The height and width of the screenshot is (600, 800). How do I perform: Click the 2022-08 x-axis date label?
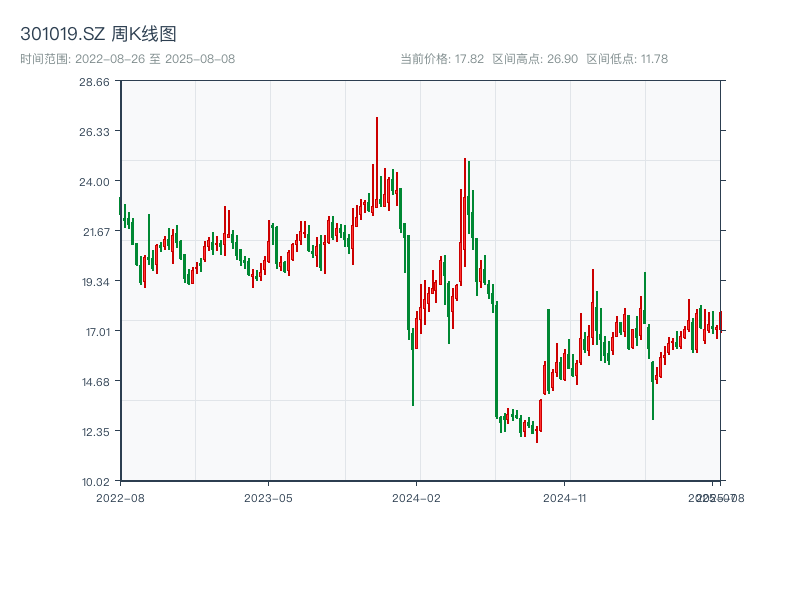(120, 497)
